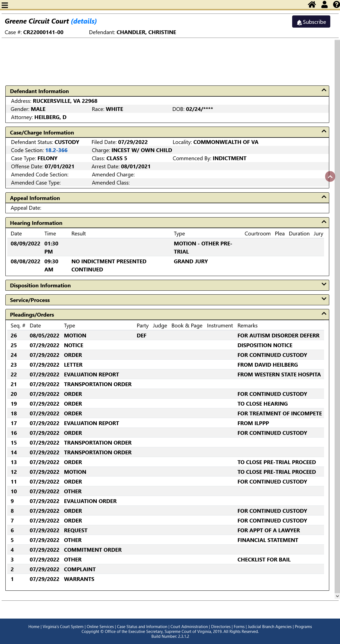Select the 08/09/2022 hearing date
The height and width of the screenshot is (644, 340).
click(25, 244)
